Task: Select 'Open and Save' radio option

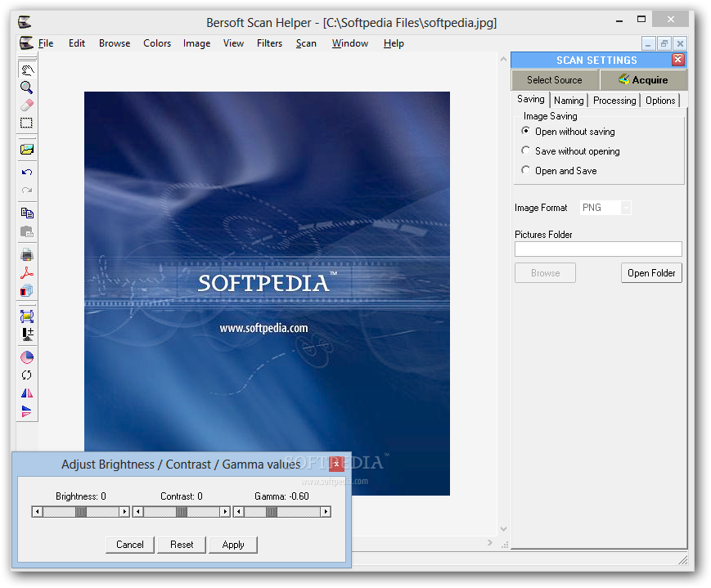Action: 525,170
